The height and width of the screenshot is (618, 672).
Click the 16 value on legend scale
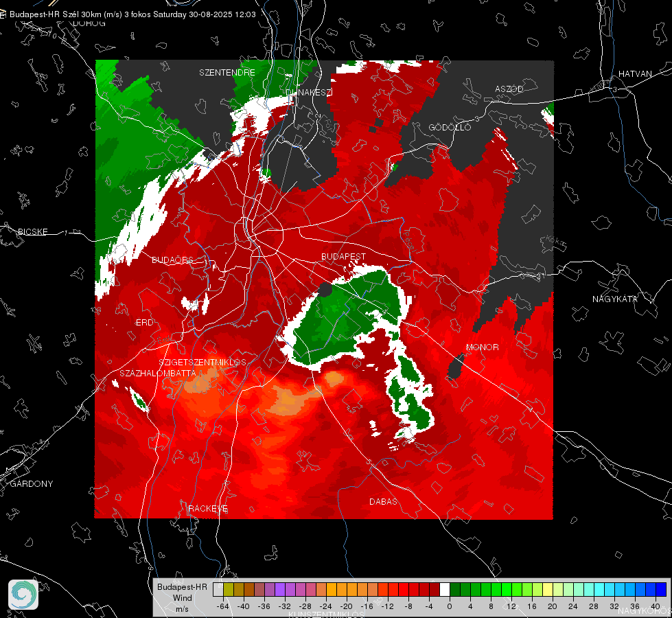tap(532, 606)
